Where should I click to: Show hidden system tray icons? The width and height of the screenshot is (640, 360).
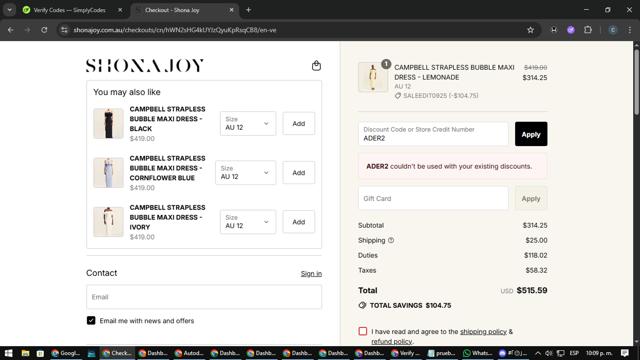[x=538, y=353]
